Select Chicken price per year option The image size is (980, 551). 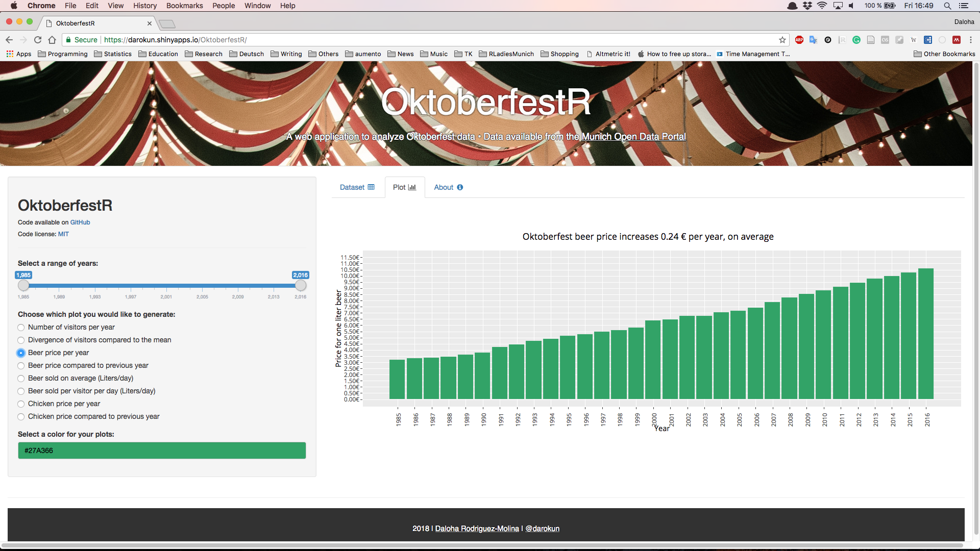(x=21, y=404)
